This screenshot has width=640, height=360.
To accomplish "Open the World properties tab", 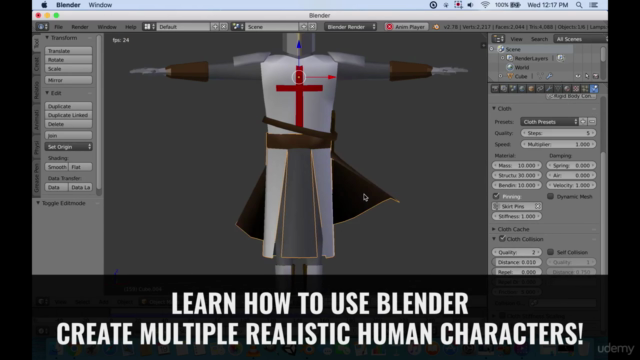I will [522, 88].
